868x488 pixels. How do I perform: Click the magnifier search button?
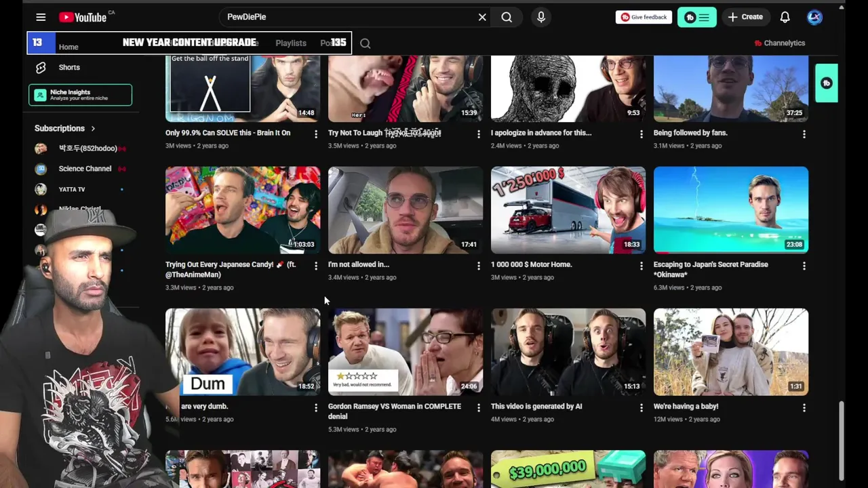click(x=507, y=17)
